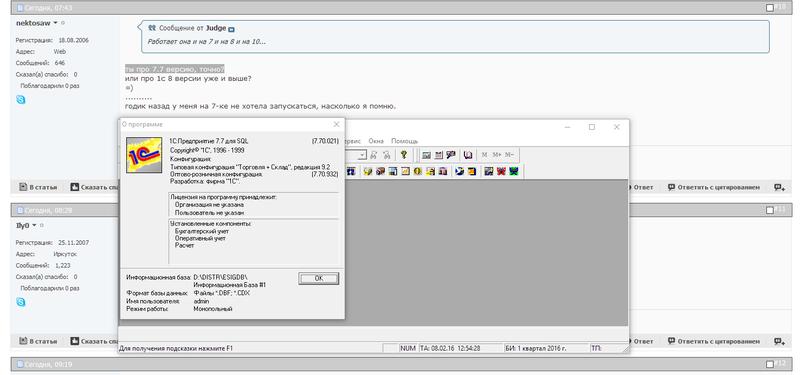The width and height of the screenshot is (800, 375).
Task: Click the binoculars find-next toolbar icon
Action: [x=387, y=155]
